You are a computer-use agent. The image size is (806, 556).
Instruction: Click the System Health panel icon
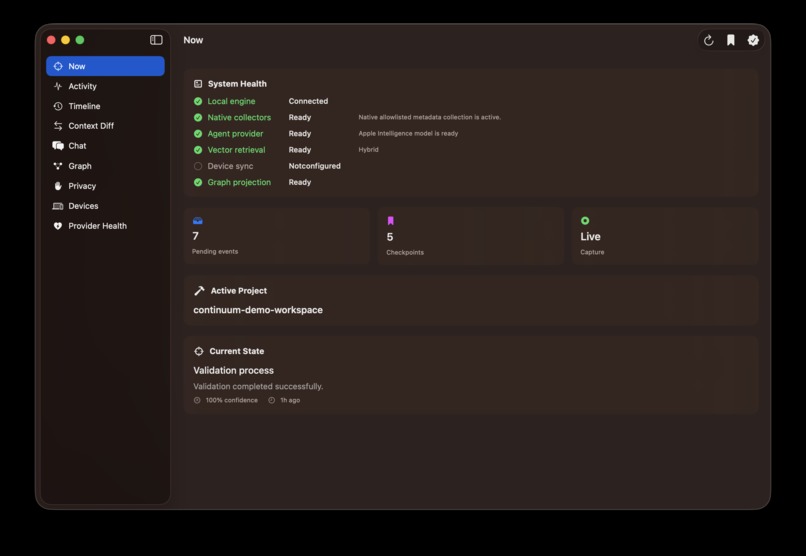click(198, 84)
